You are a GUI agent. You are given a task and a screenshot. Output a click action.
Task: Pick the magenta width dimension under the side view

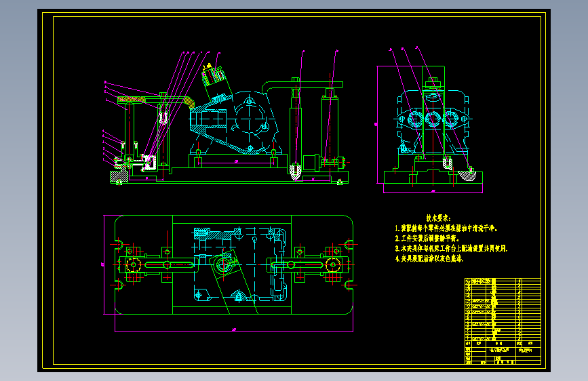pyautogui.click(x=433, y=192)
